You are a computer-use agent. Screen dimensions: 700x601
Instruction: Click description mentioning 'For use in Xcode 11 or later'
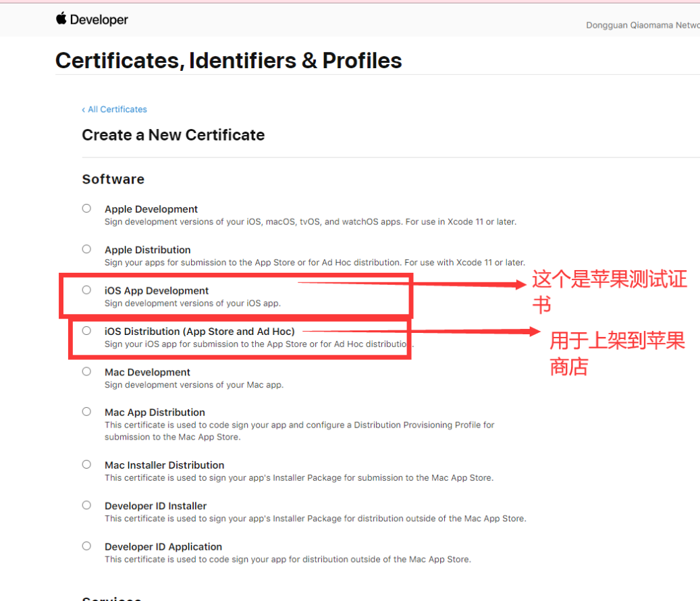click(311, 222)
